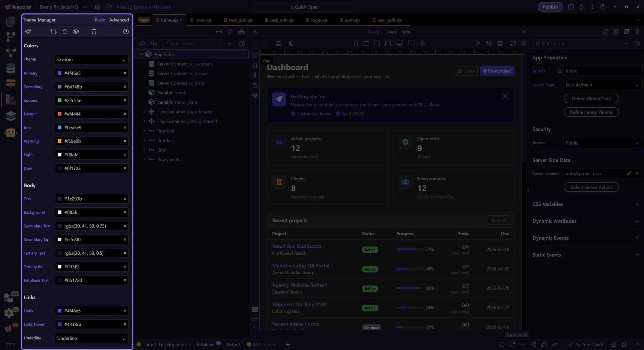Open the Theme dropdown set to Custom
This screenshot has height=350, width=644.
click(91, 59)
